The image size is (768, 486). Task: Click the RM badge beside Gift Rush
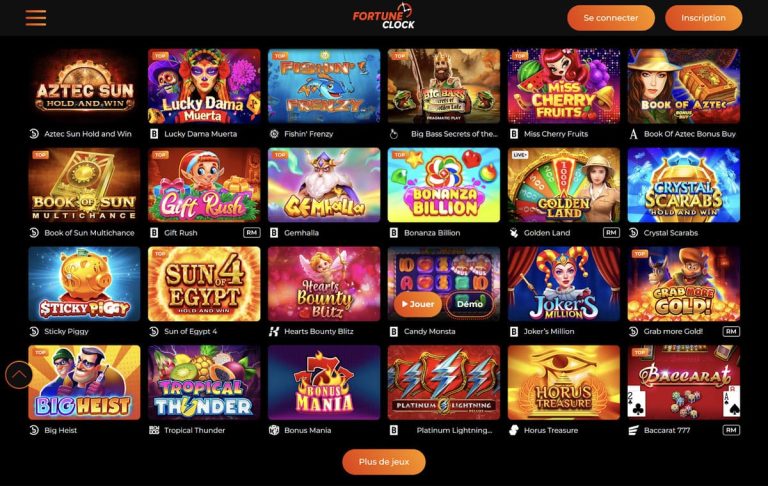point(252,233)
